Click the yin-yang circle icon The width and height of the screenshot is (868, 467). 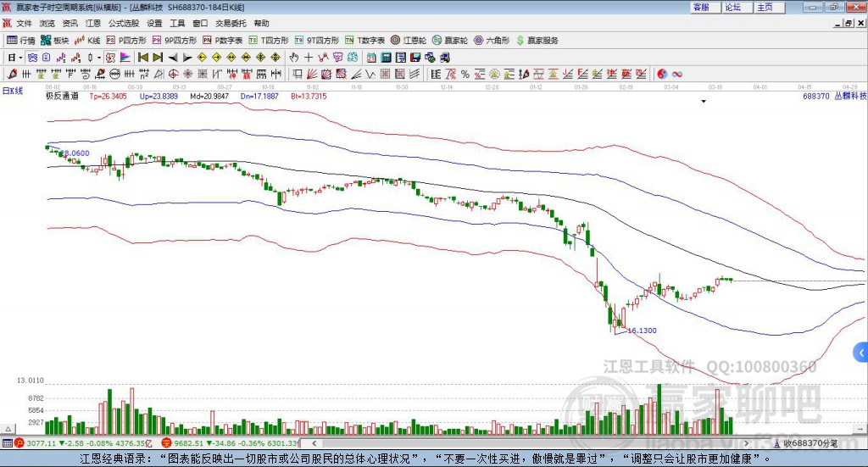(662, 74)
